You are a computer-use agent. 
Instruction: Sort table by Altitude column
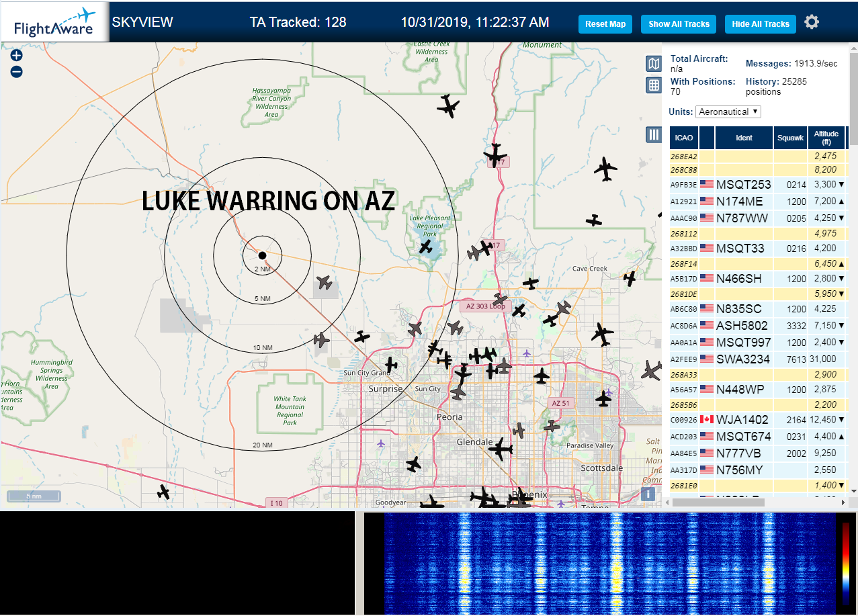[826, 138]
